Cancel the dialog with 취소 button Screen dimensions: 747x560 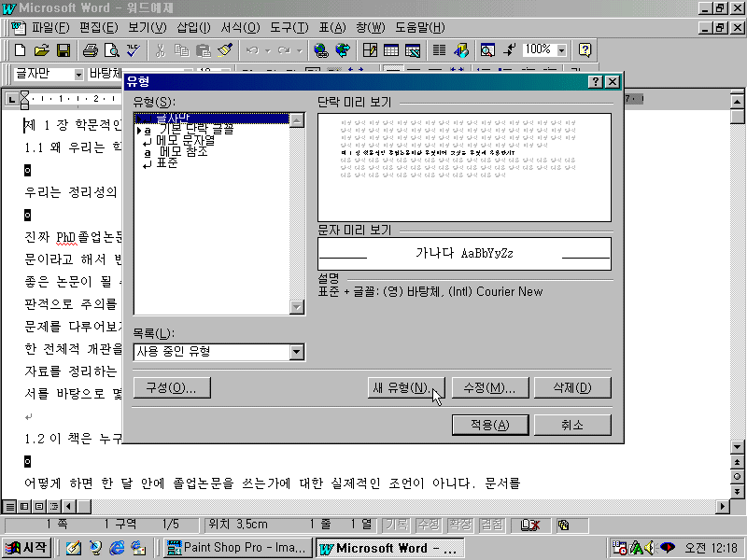click(572, 425)
